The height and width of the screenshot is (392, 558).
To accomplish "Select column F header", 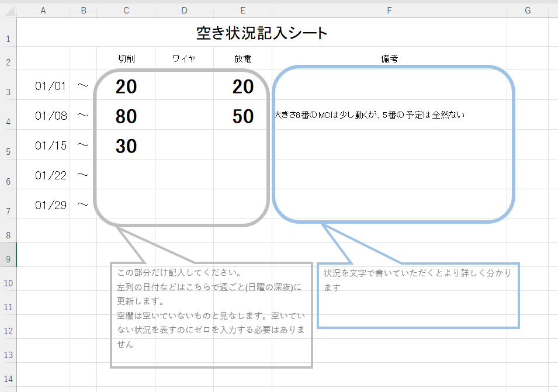I will pyautogui.click(x=389, y=10).
